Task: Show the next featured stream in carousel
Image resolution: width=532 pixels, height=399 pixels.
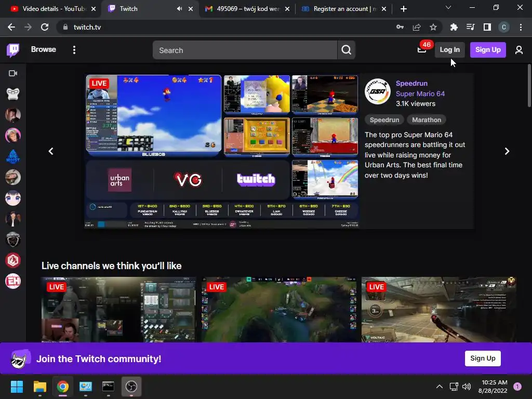Action: click(507, 151)
